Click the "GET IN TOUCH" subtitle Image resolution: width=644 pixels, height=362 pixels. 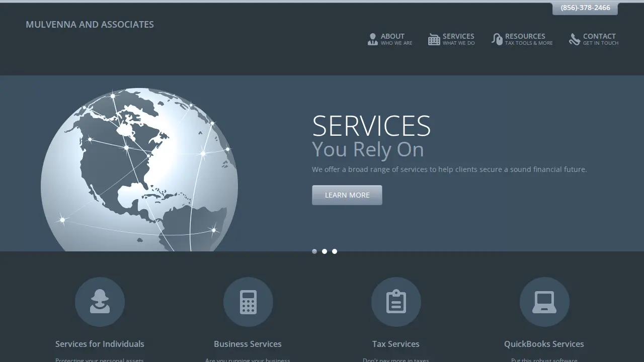click(x=601, y=43)
